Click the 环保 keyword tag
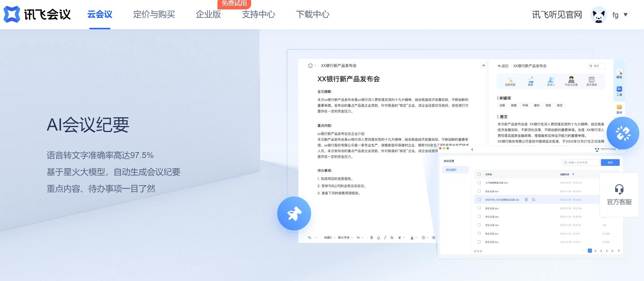Image resolution: width=644 pixels, height=281 pixels. [525, 106]
